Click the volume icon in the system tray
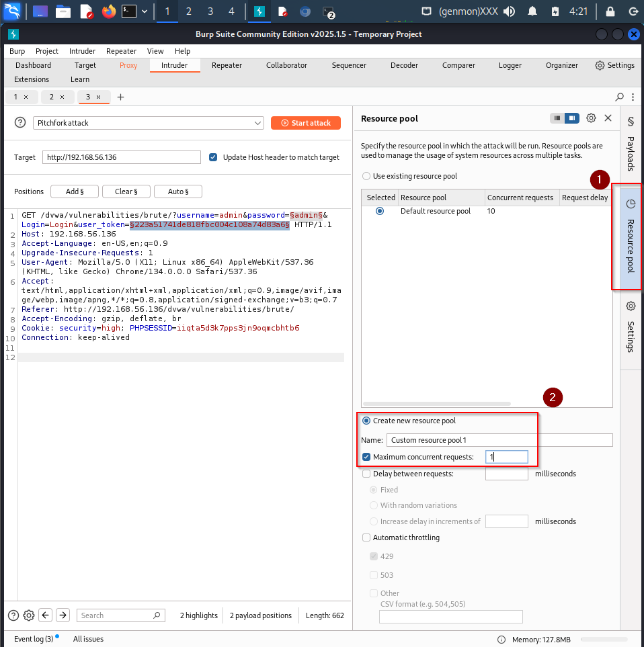Image resolution: width=644 pixels, height=647 pixels. 510,11
